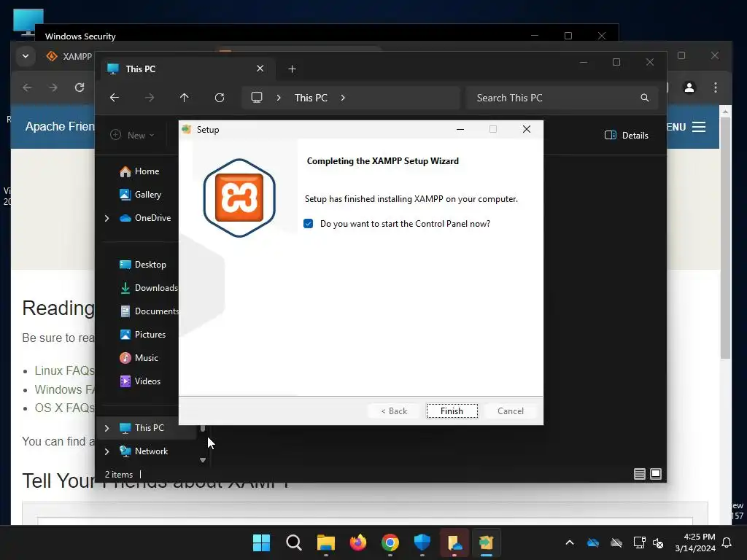Open taskbar Search
The height and width of the screenshot is (560, 747).
coord(294,542)
